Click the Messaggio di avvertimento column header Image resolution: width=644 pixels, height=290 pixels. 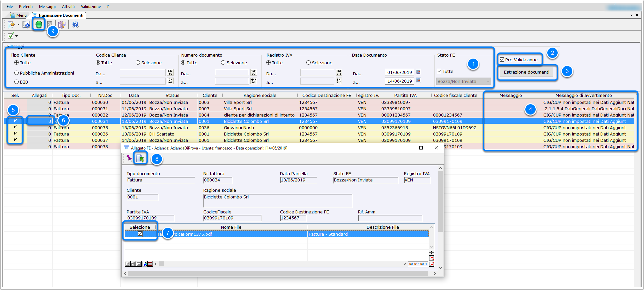coord(584,95)
